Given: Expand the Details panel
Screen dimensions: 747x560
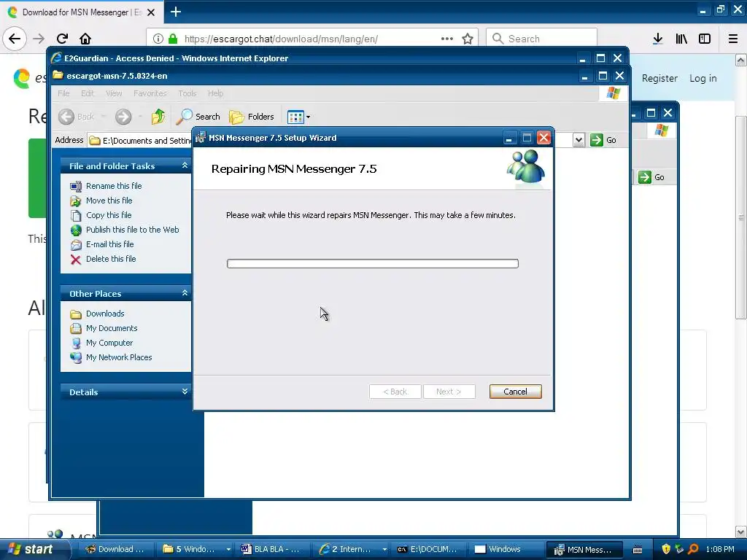Looking at the screenshot, I should [x=185, y=392].
